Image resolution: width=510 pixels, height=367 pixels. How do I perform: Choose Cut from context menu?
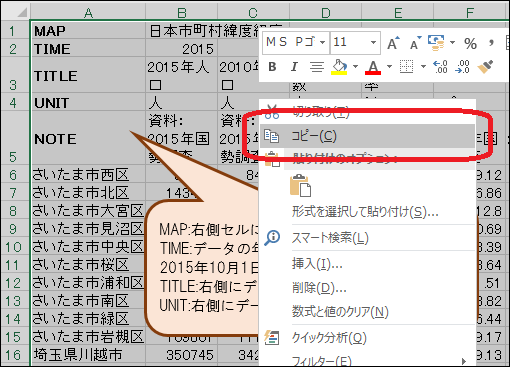[367, 112]
